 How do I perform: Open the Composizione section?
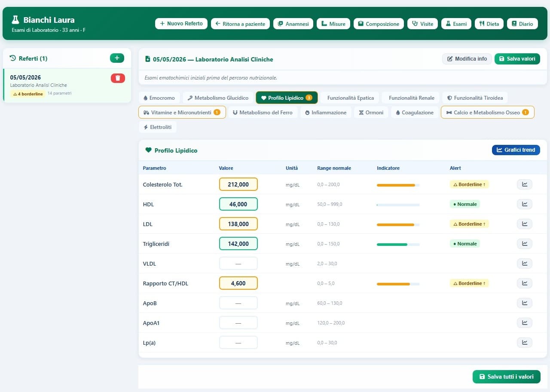click(x=379, y=24)
